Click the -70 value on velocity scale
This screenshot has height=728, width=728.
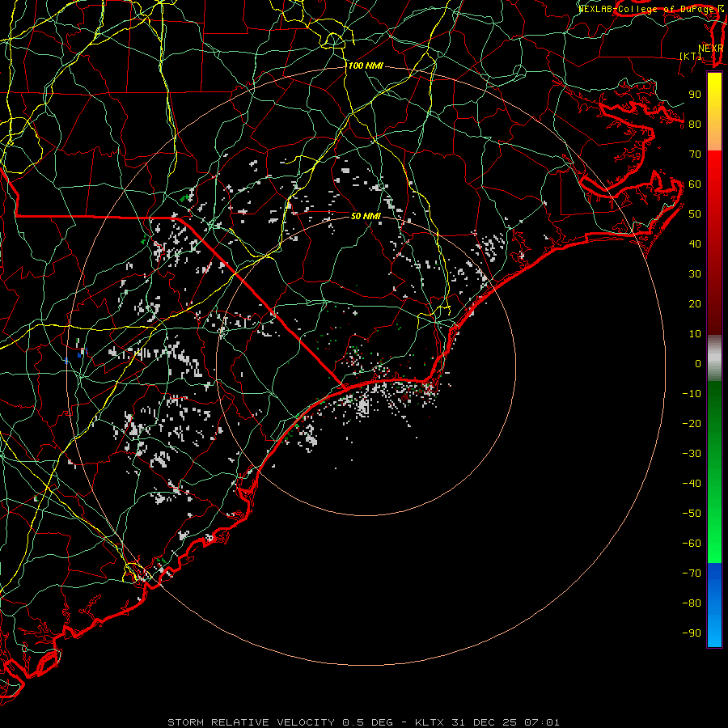tap(692, 574)
